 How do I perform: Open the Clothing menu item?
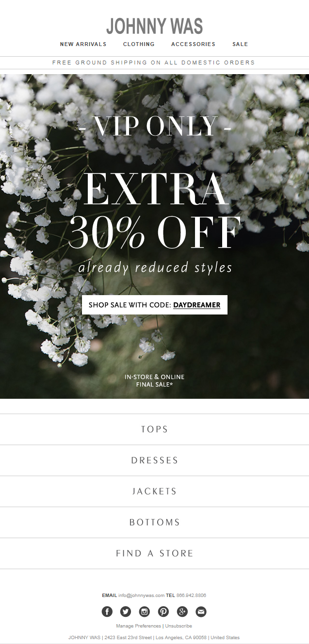coord(139,44)
